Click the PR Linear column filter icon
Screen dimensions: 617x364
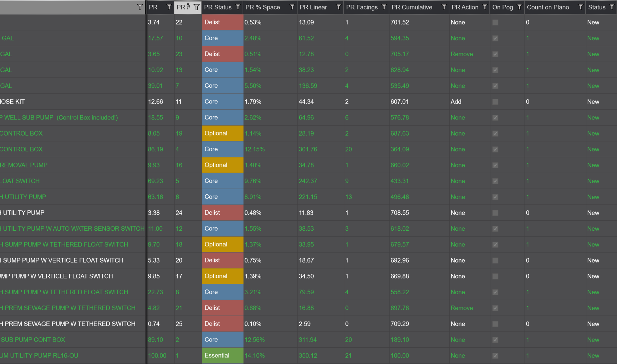pyautogui.click(x=338, y=7)
